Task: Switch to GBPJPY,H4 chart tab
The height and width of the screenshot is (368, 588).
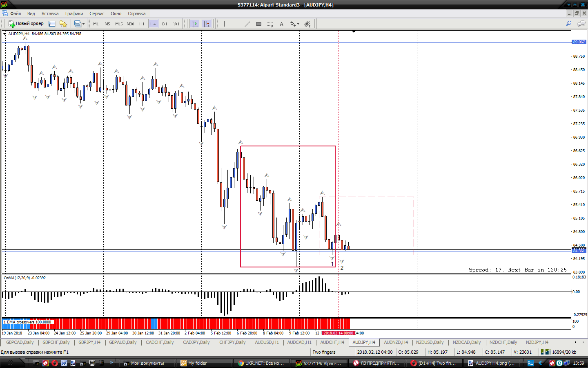Action: pos(89,342)
